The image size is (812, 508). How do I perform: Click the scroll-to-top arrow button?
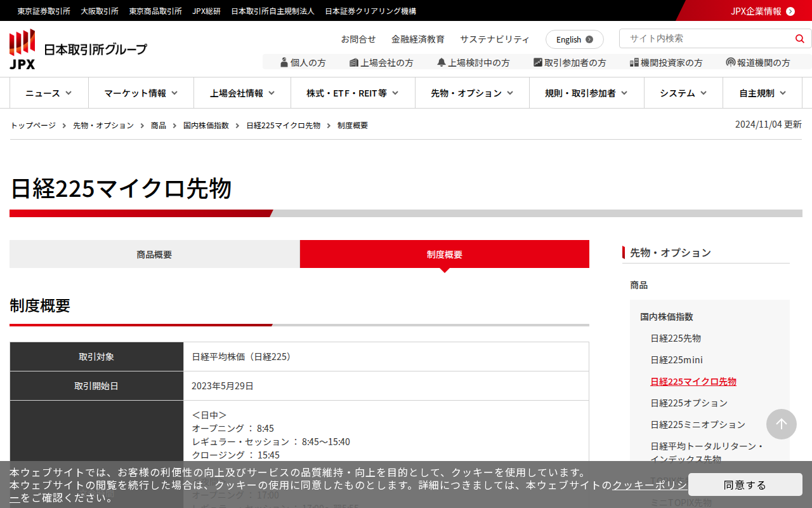(782, 424)
